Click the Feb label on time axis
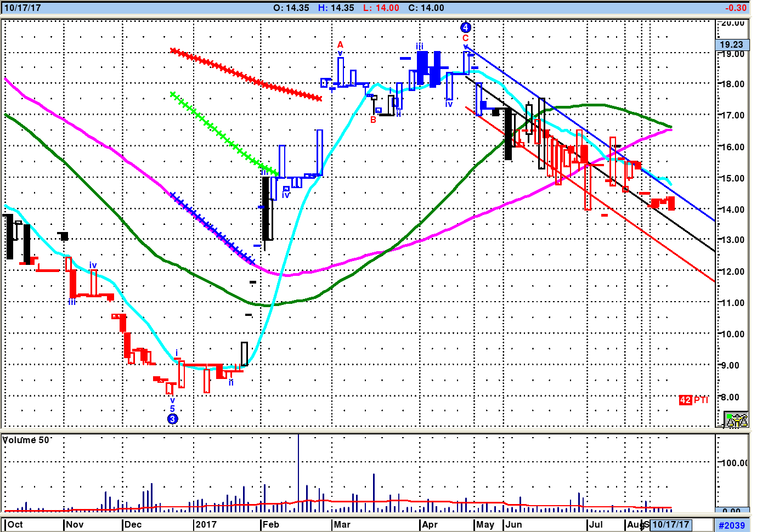The width and height of the screenshot is (768, 532). tap(271, 524)
